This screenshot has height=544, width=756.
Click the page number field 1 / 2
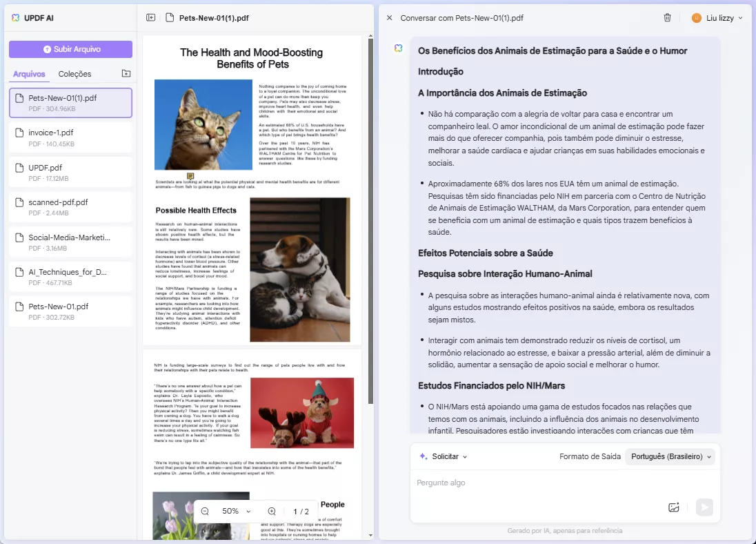coord(301,511)
